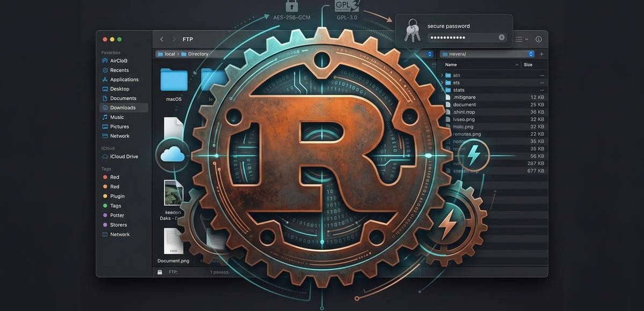
Task: Open the Downloads sidebar item
Action: 123,108
